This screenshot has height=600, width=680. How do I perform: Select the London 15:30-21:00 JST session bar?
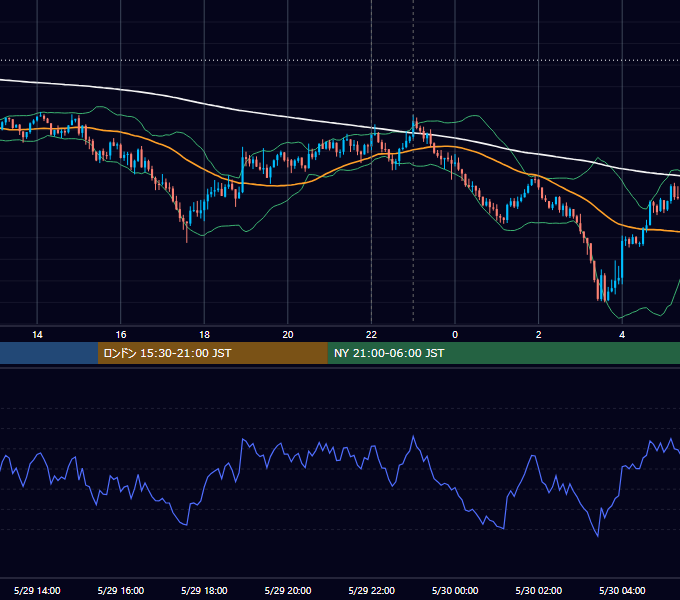pos(212,353)
